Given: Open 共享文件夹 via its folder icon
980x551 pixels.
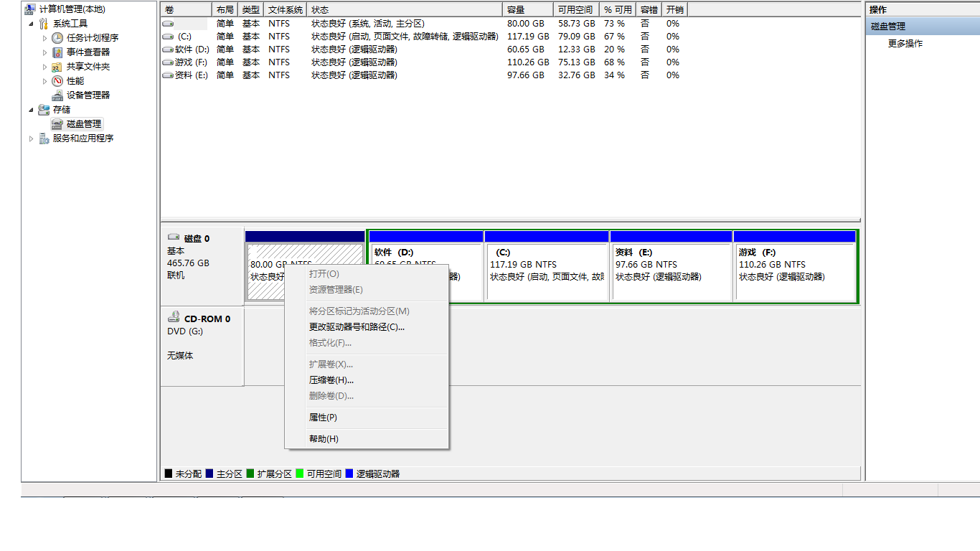Looking at the screenshot, I should pos(57,67).
